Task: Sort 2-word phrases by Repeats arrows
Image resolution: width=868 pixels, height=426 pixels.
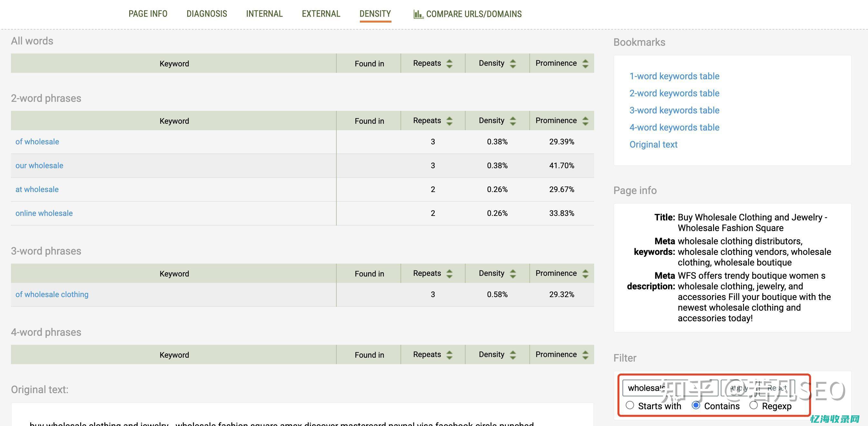Action: [449, 121]
